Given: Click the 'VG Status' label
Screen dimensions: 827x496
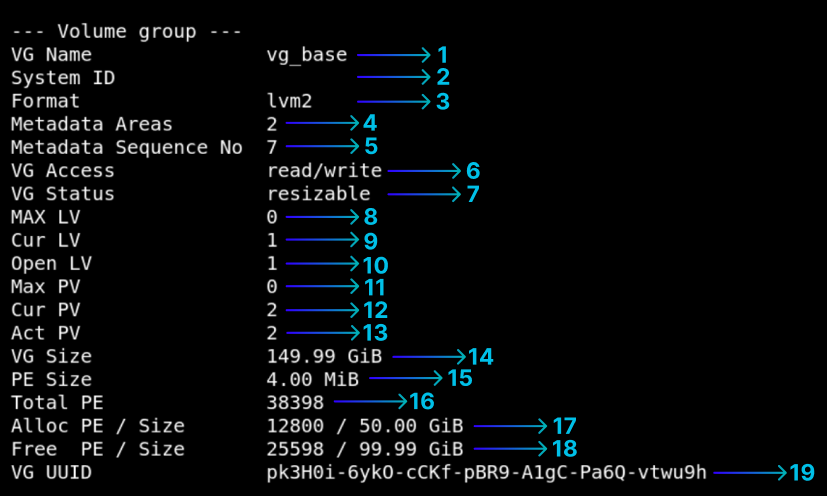Looking at the screenshot, I should 63,194.
